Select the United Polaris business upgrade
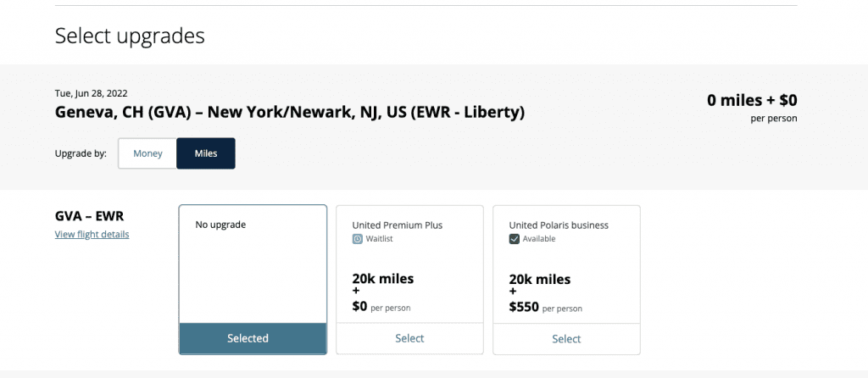Image resolution: width=868 pixels, height=378 pixels. point(566,338)
